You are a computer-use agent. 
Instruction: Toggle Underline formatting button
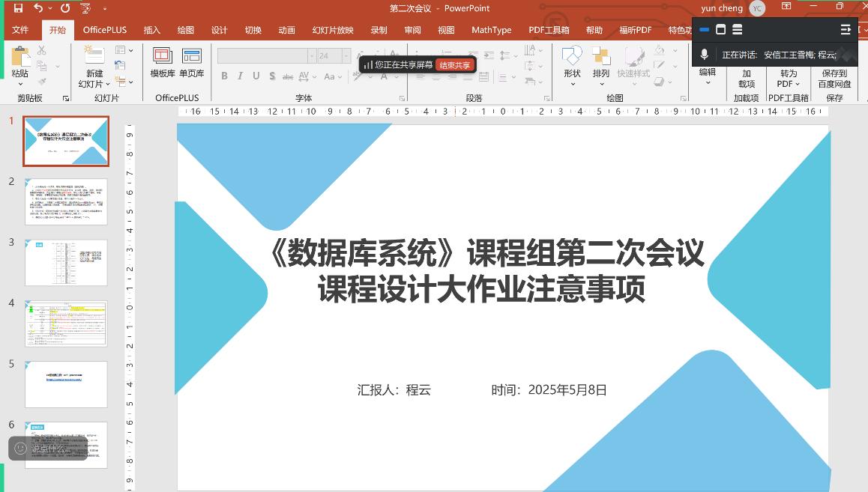coord(256,76)
